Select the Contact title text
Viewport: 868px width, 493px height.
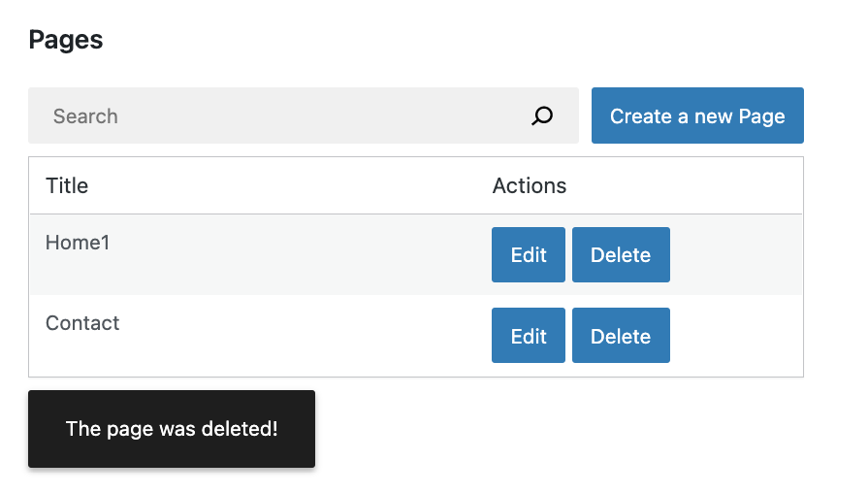pyautogui.click(x=82, y=323)
